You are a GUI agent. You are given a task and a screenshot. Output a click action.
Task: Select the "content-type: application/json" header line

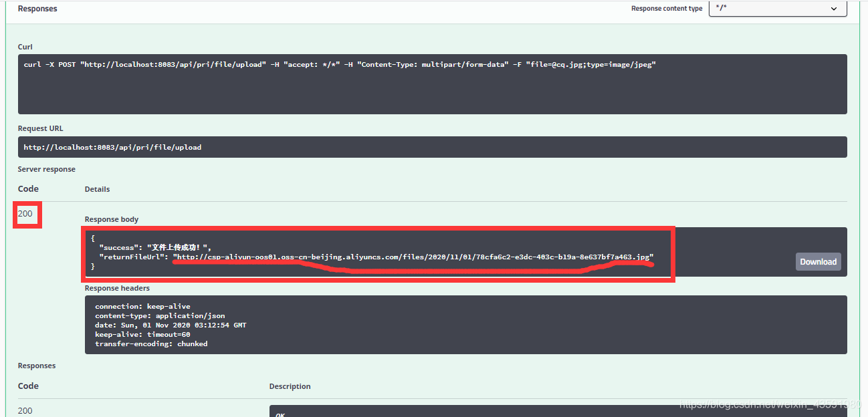click(x=160, y=315)
